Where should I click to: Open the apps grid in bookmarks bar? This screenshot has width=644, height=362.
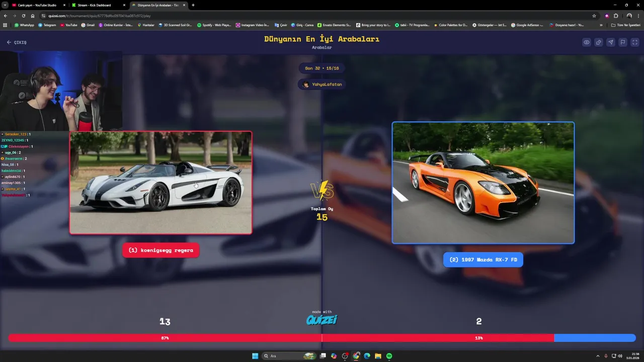[5, 25]
